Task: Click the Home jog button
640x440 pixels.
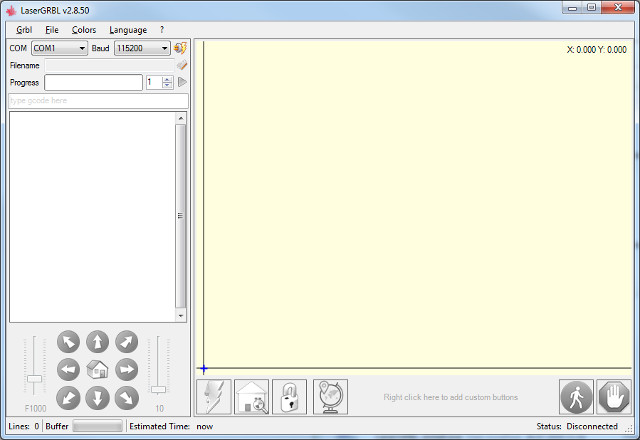Action: click(x=98, y=370)
